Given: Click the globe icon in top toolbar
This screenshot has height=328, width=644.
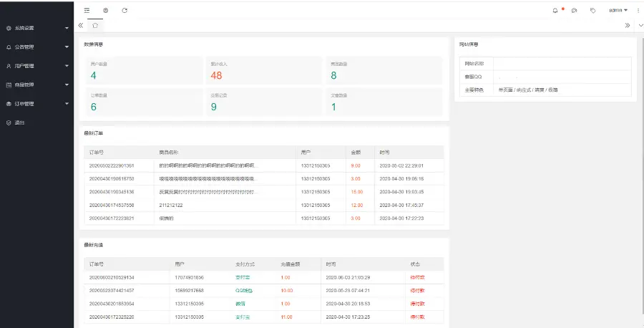Looking at the screenshot, I should coord(106,11).
